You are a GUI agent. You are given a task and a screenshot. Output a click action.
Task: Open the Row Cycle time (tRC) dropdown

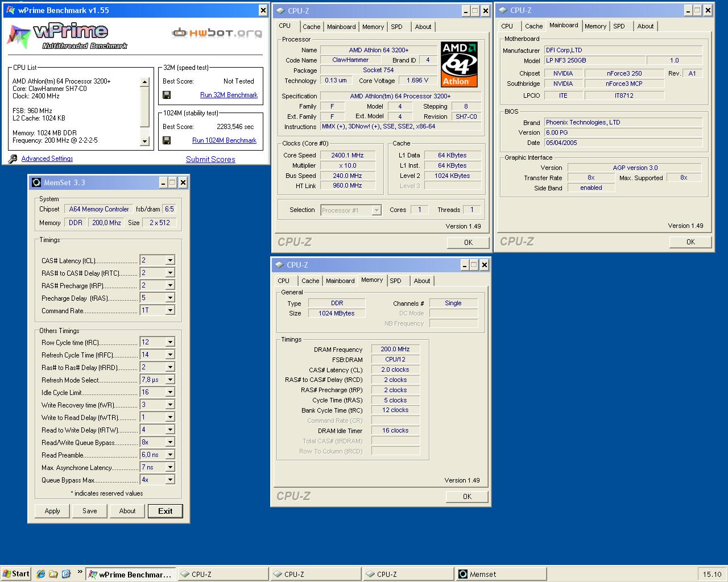pyautogui.click(x=169, y=342)
